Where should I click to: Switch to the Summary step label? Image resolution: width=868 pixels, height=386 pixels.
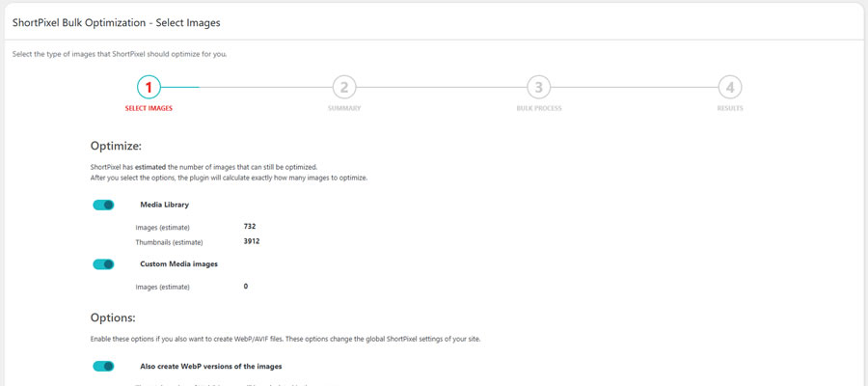click(343, 108)
